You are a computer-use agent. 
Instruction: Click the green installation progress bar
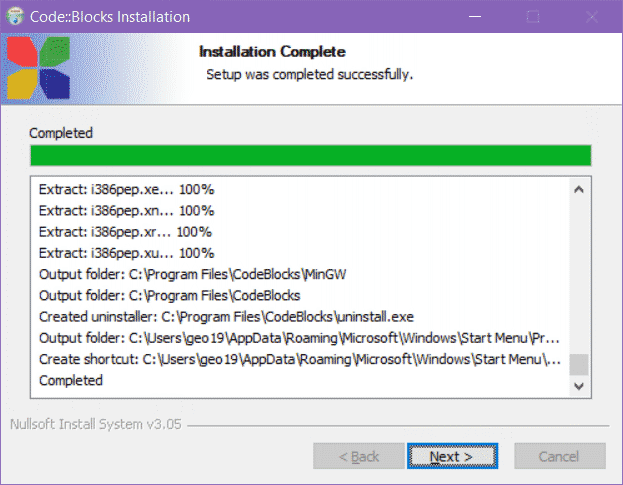pos(310,155)
